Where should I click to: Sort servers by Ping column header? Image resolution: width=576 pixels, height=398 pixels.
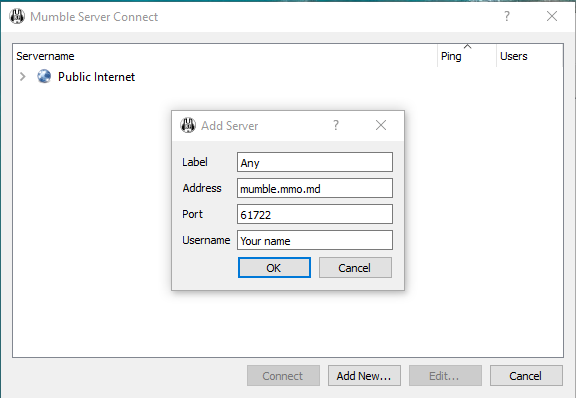point(467,56)
